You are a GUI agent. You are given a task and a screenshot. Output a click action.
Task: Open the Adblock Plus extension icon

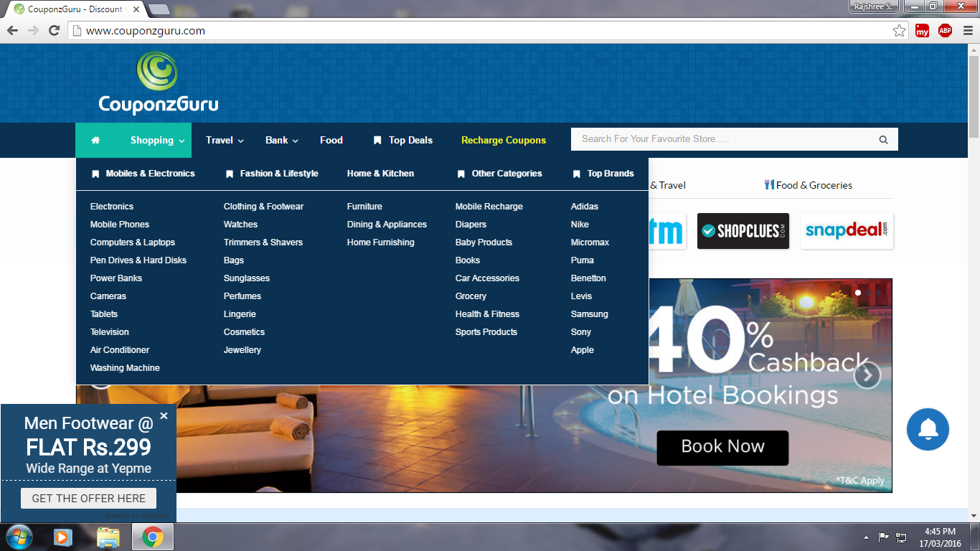coord(945,31)
